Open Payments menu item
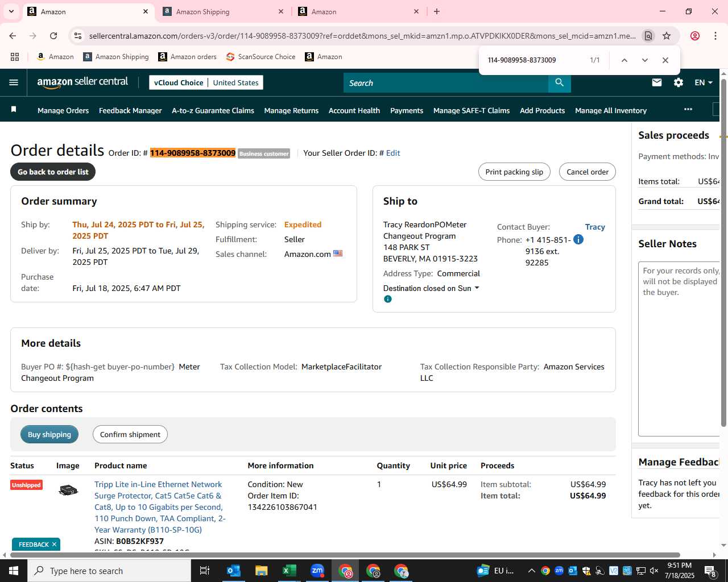 click(407, 110)
